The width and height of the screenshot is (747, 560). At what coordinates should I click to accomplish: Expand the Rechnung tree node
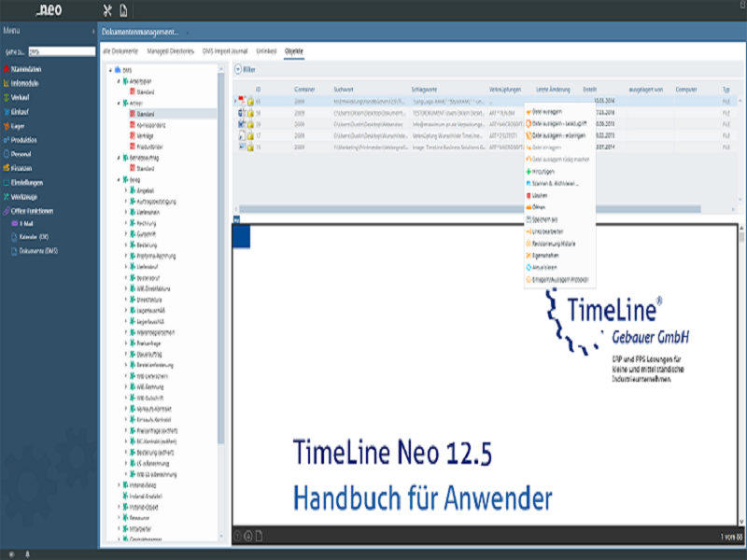pos(125,222)
